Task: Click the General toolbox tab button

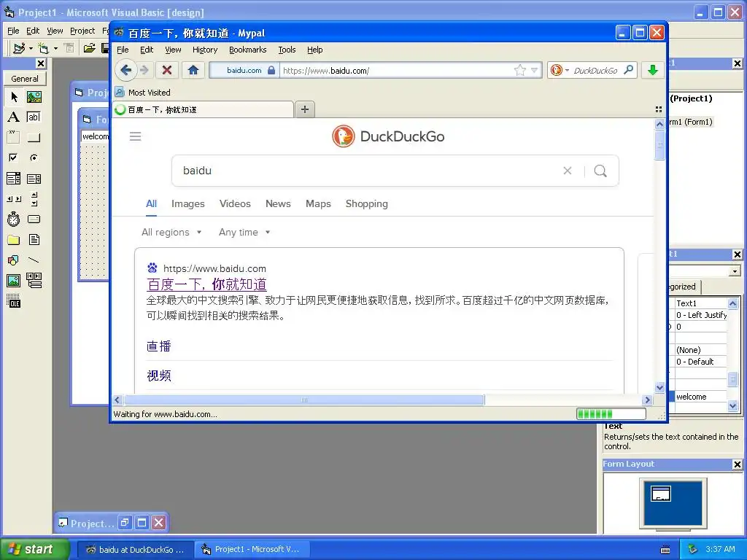Action: (x=25, y=79)
